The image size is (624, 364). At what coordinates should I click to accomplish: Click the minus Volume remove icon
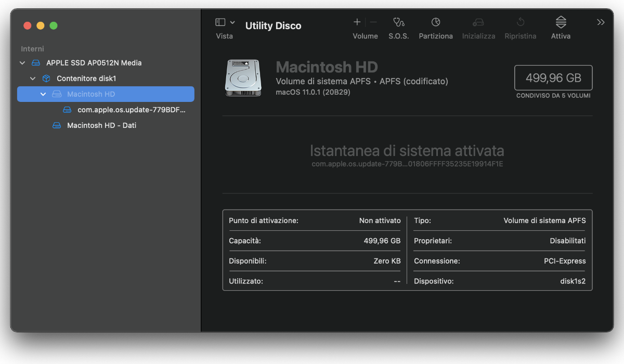coord(373,22)
